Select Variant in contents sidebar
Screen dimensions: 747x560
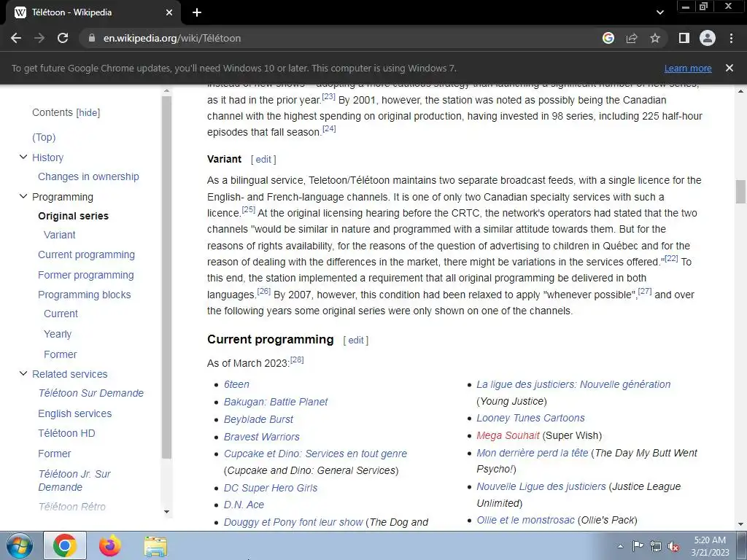coord(60,235)
